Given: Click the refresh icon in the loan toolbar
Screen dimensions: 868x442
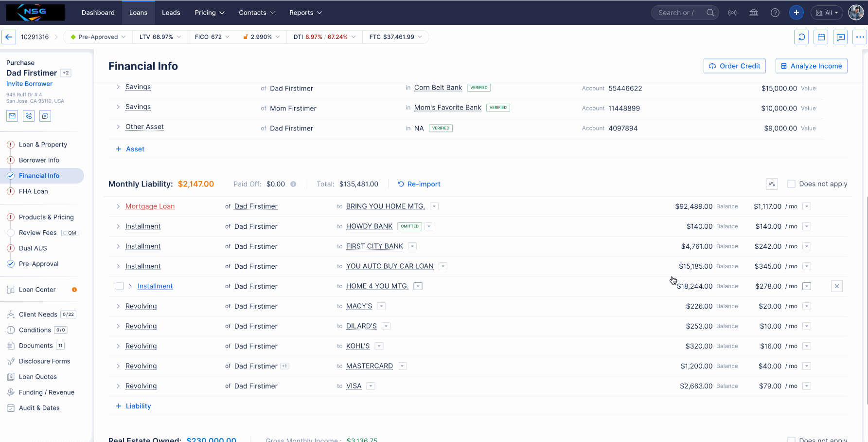Looking at the screenshot, I should pos(801,37).
